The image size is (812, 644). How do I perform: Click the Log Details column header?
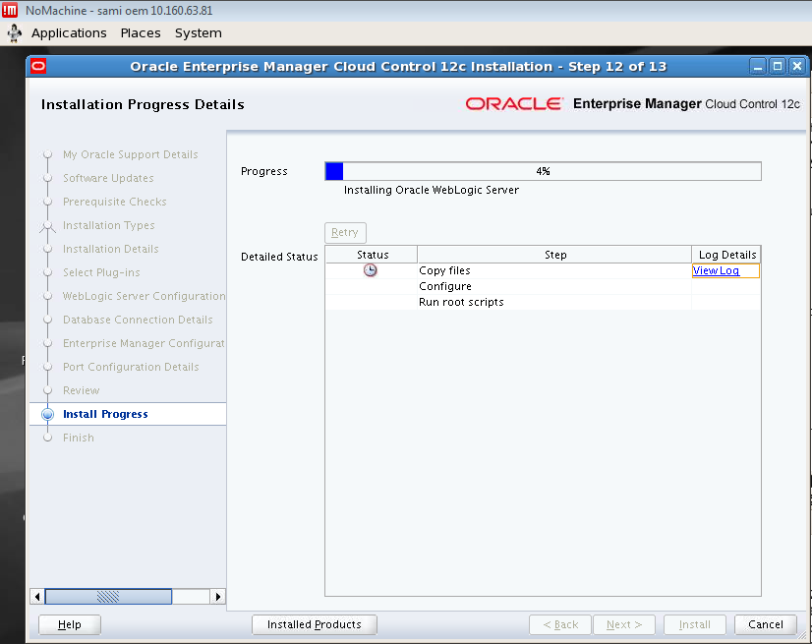[x=727, y=255]
